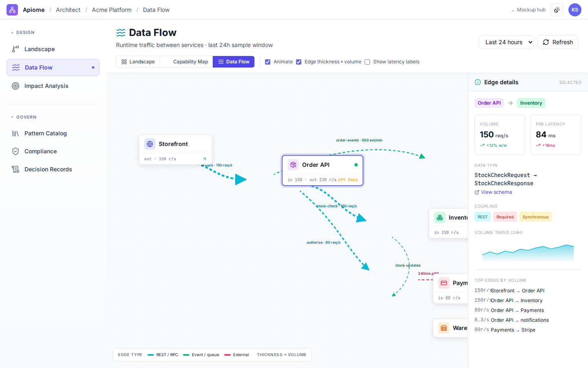The image size is (588, 368).
Task: Toggle the Animate checkbox
Action: point(268,62)
